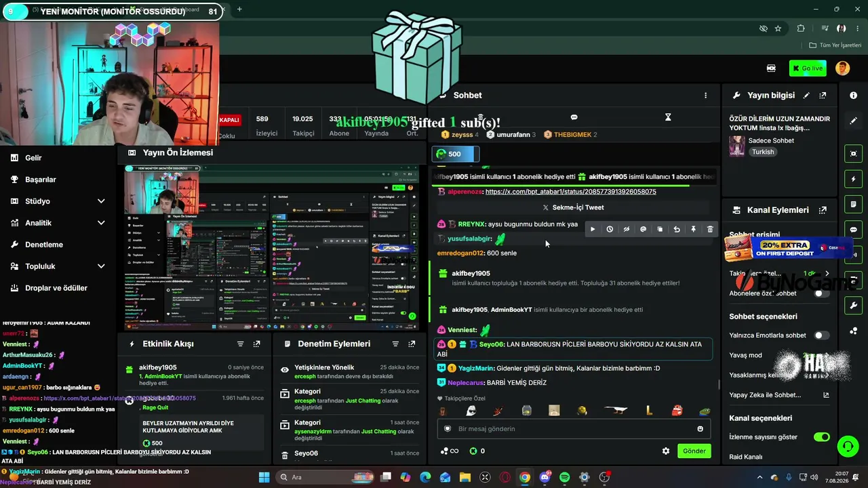Open the emoji picker in message box

[701, 428]
